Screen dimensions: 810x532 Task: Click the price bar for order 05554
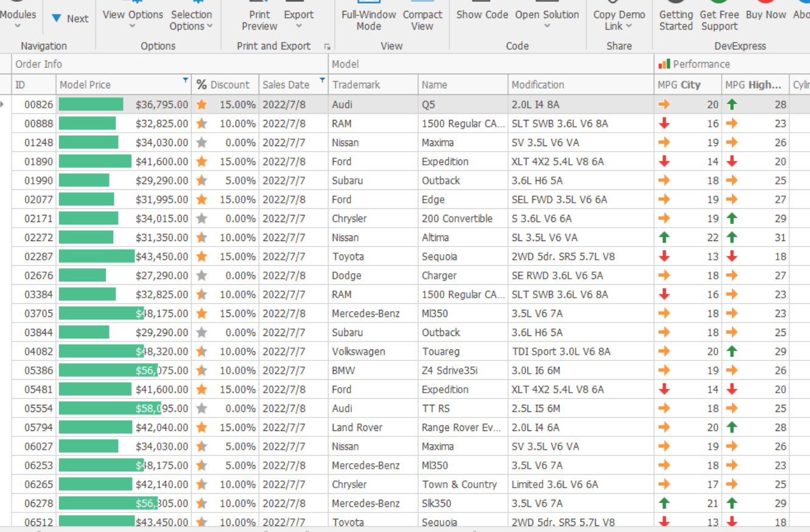click(x=110, y=408)
